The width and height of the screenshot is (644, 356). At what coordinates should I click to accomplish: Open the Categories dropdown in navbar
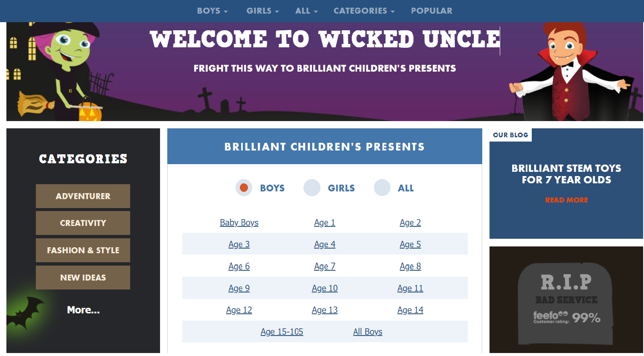click(364, 11)
